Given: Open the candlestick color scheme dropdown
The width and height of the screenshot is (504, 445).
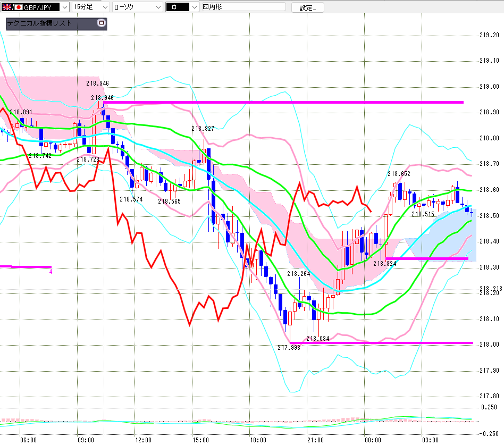Looking at the screenshot, I should pos(182,7).
